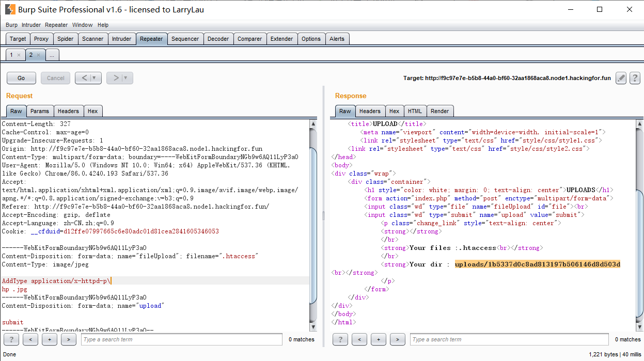Select the Response Headers tab

(x=370, y=111)
